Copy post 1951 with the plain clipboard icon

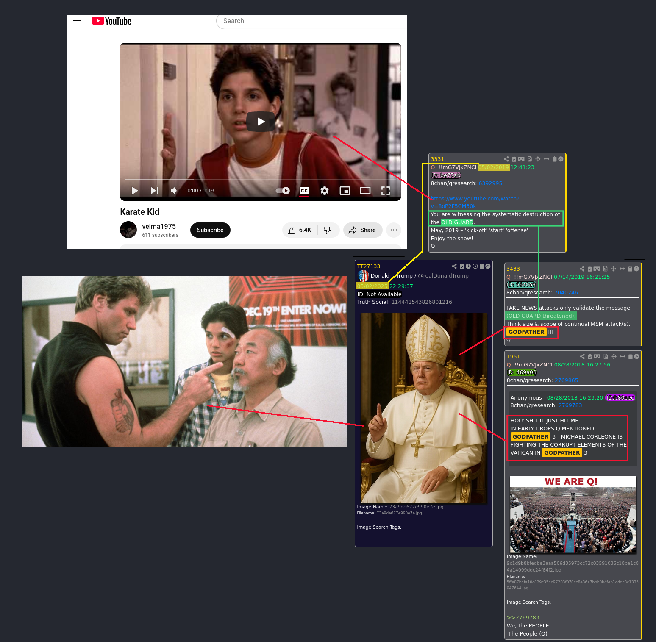coord(631,356)
